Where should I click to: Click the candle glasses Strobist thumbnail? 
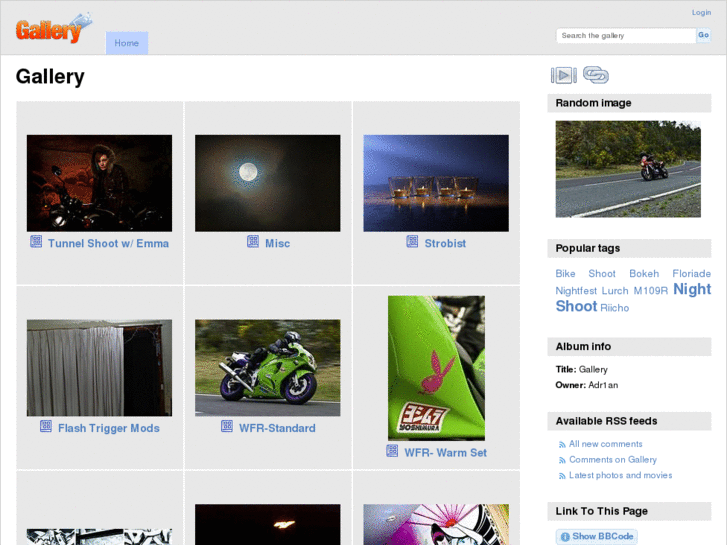pos(436,183)
